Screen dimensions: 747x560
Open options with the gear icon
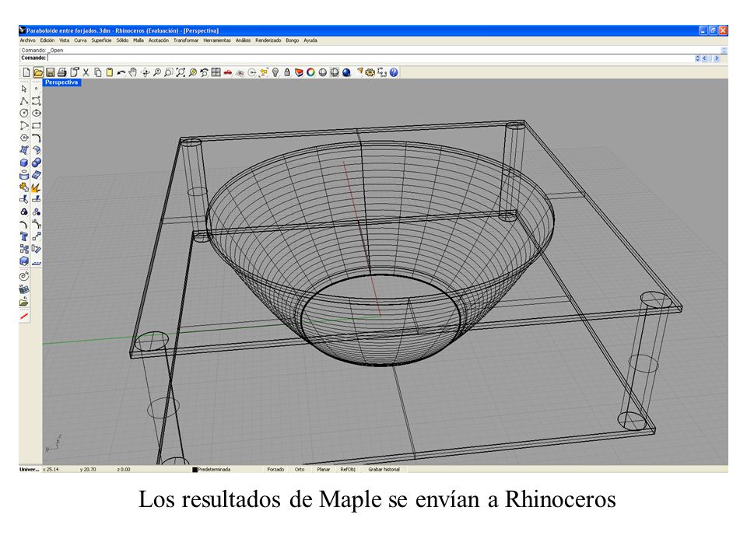[x=370, y=72]
